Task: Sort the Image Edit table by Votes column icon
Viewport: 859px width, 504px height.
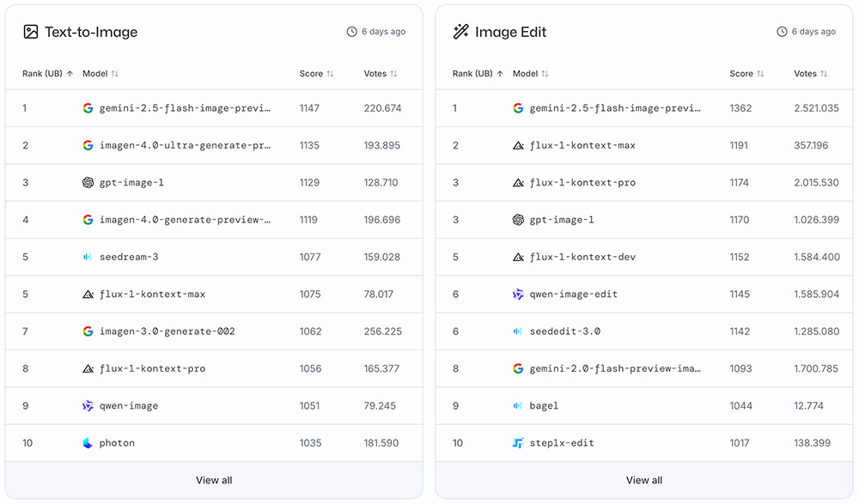Action: 824,74
